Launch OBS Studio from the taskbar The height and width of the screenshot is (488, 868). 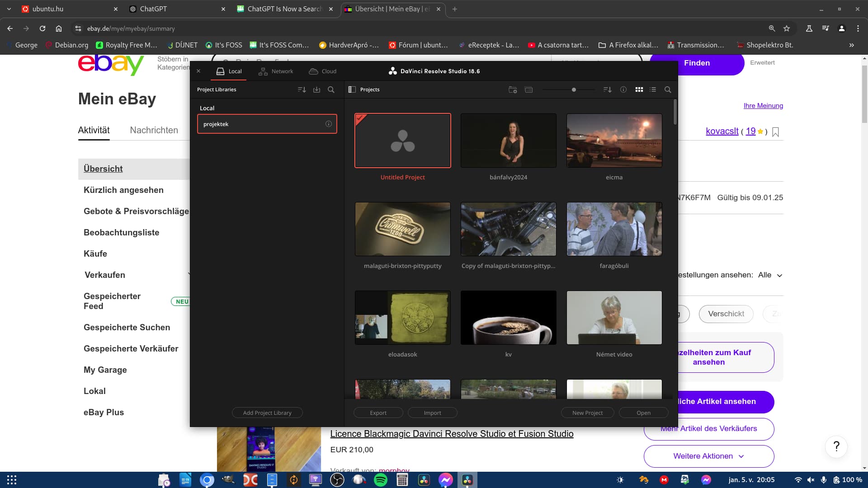(x=337, y=480)
